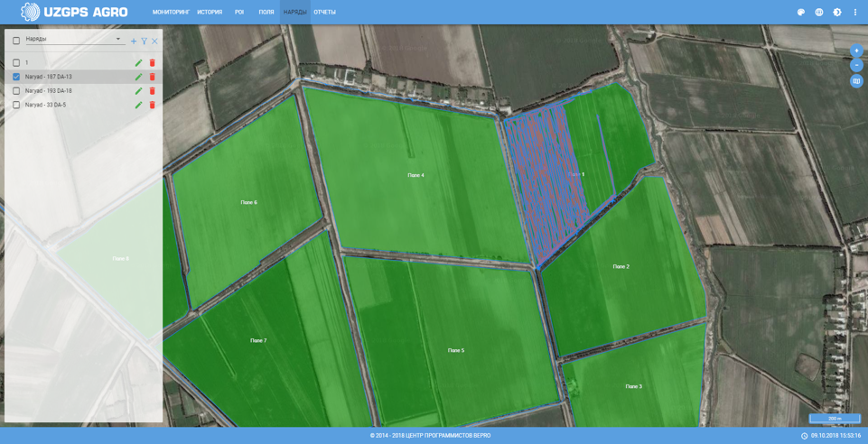This screenshot has height=444, width=868.
Task: Click the plus icon to add a new naryad
Action: 134,41
